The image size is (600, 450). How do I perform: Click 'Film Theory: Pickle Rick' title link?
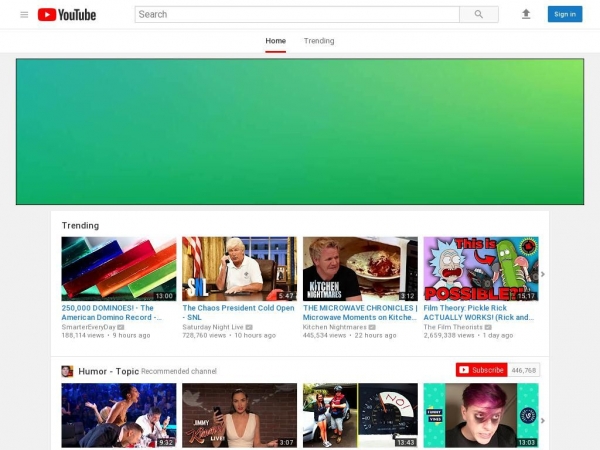(x=478, y=313)
